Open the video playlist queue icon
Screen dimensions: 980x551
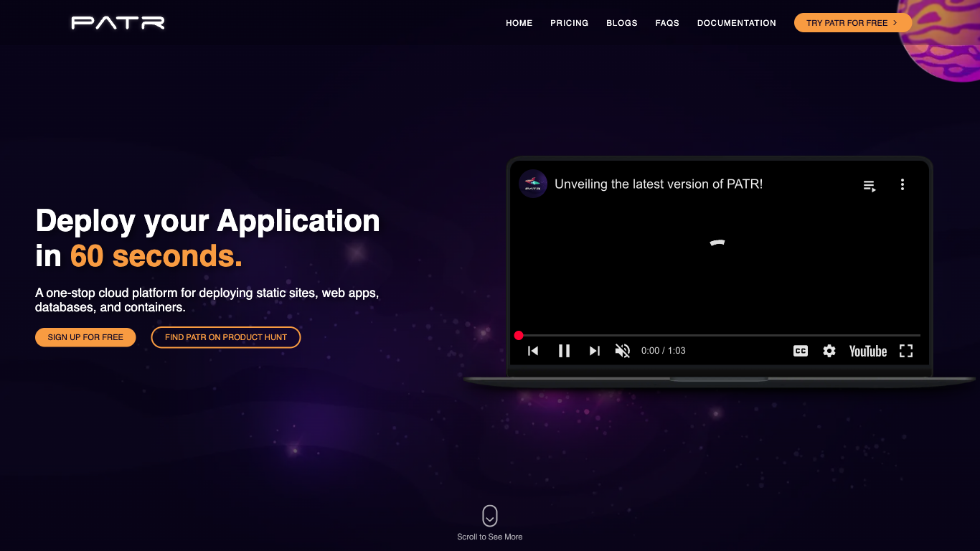click(870, 186)
